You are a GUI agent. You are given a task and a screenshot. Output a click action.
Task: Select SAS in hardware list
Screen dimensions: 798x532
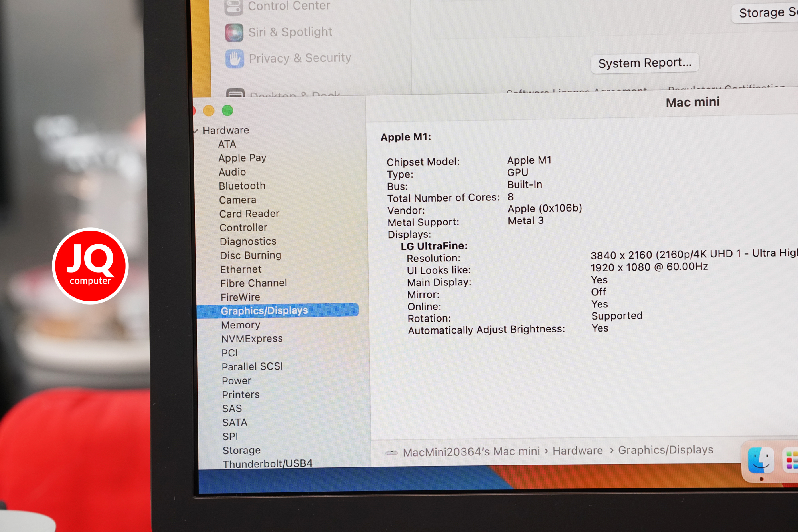click(232, 409)
